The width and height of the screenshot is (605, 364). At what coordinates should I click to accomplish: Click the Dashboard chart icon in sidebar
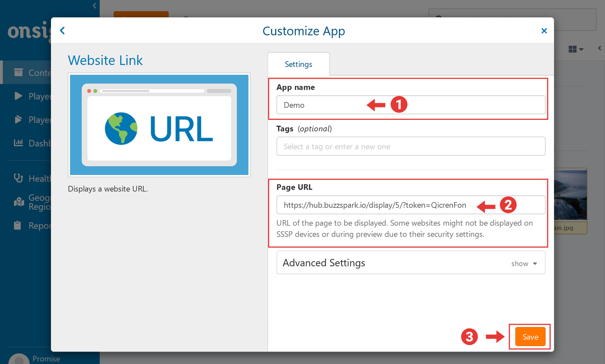click(x=18, y=143)
